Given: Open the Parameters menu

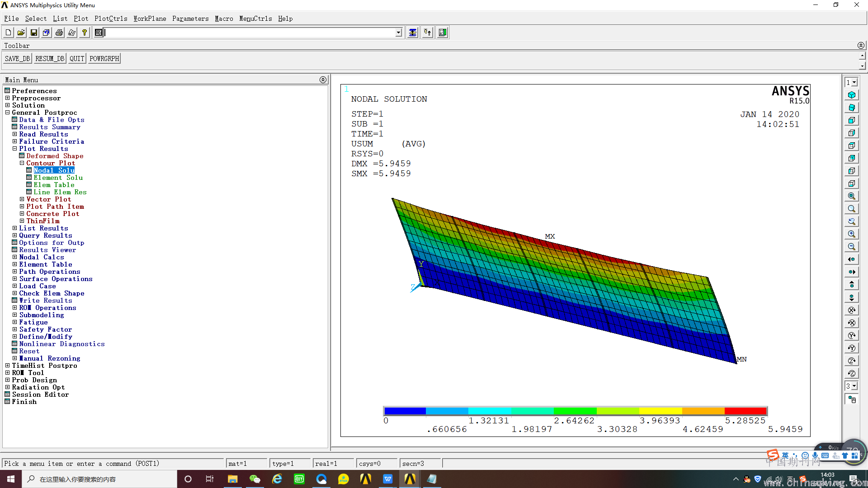Looking at the screenshot, I should click(190, 19).
